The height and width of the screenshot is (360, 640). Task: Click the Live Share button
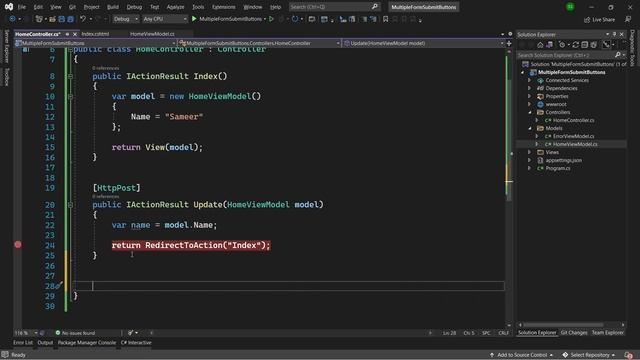(599, 20)
